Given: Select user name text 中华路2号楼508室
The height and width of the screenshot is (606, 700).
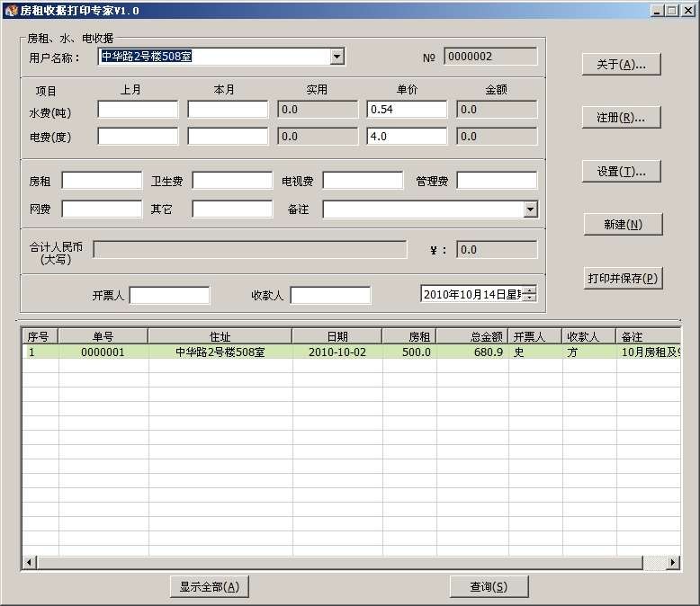Looking at the screenshot, I should pyautogui.click(x=147, y=57).
